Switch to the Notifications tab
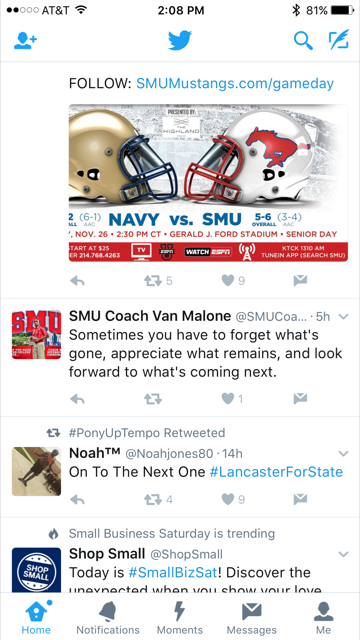Image resolution: width=360 pixels, height=640 pixels. click(x=108, y=618)
